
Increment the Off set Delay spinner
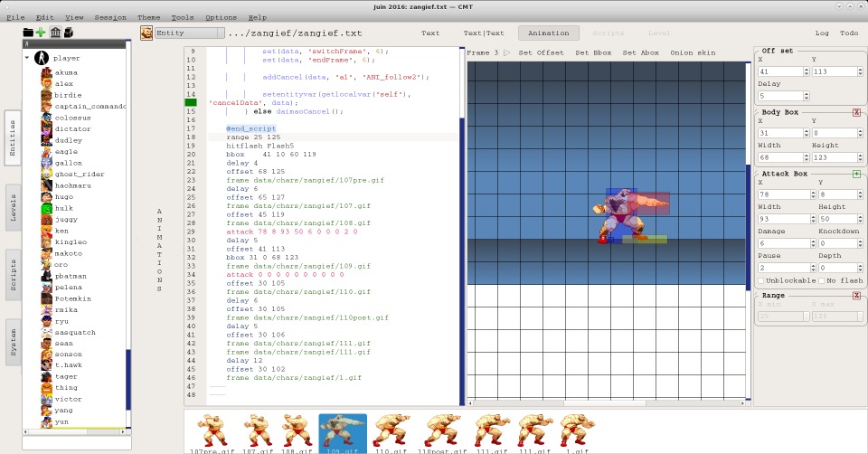(806, 92)
